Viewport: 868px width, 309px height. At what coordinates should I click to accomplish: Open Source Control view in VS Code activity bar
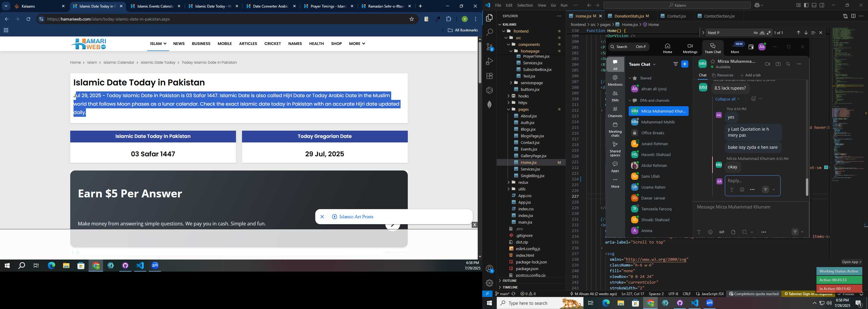coord(489,47)
